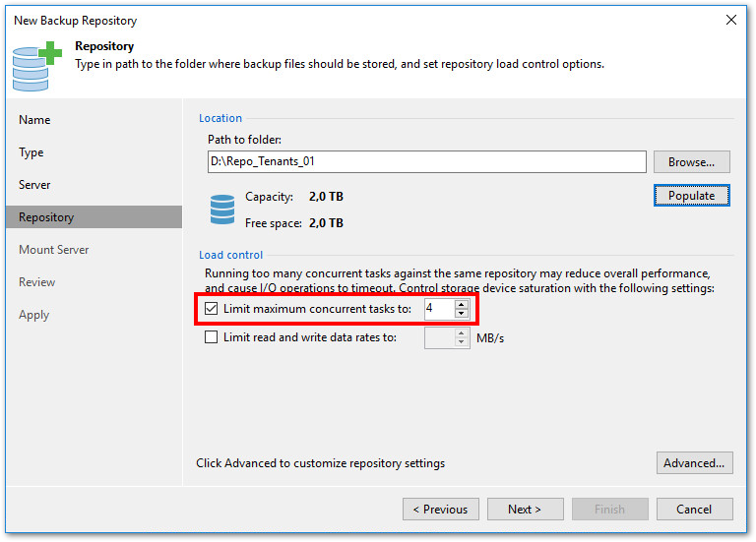Decrease concurrent tasks with down arrow
The width and height of the screenshot is (756, 542).
tap(462, 314)
